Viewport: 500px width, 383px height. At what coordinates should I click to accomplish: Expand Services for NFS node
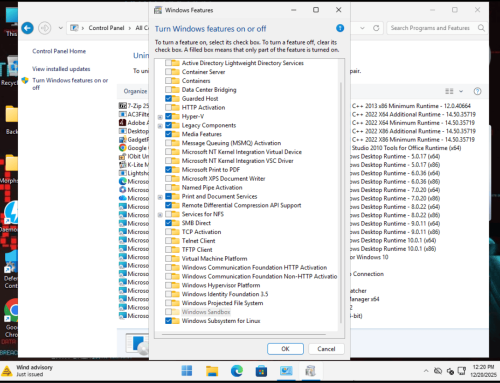click(160, 215)
